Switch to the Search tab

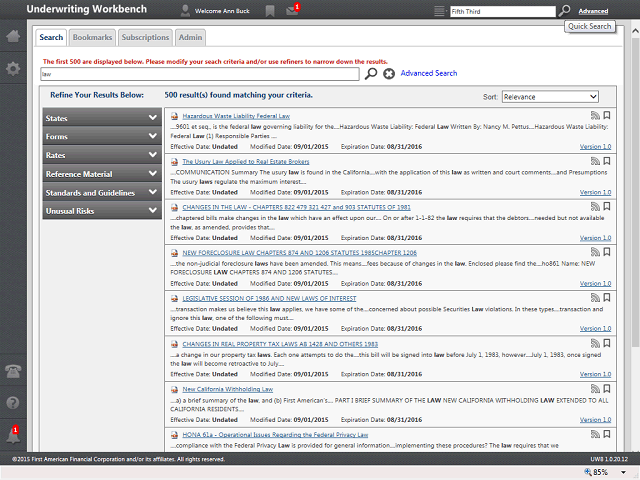pyautogui.click(x=51, y=37)
